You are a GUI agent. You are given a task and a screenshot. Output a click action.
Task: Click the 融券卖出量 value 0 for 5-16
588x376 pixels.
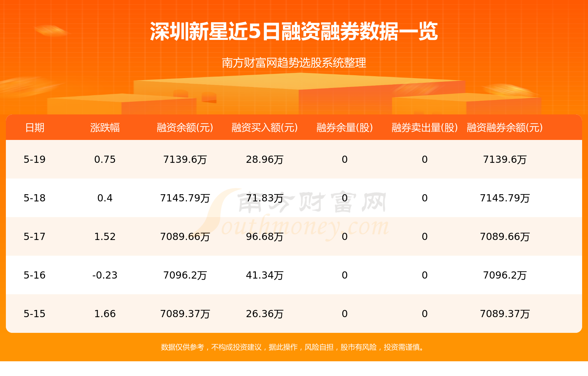coord(425,275)
